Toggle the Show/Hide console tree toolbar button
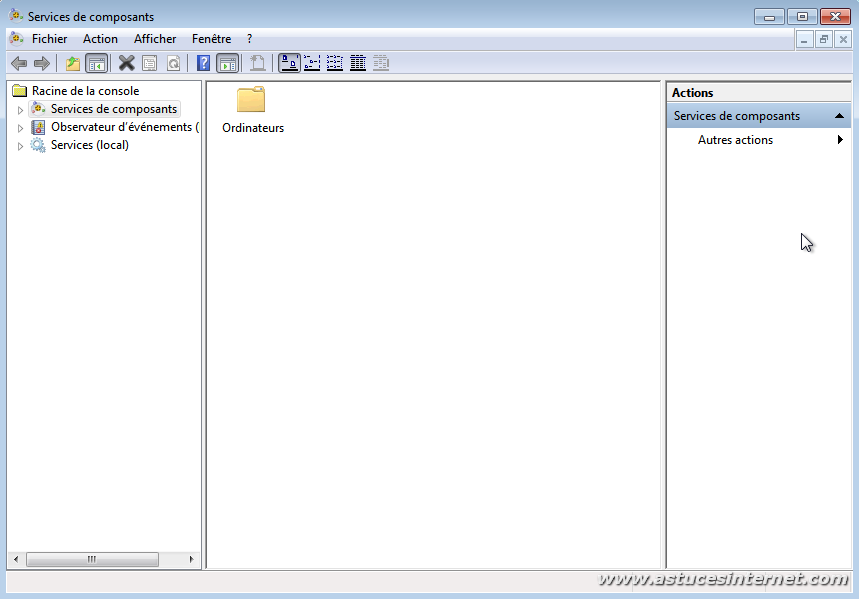859x599 pixels. [96, 63]
